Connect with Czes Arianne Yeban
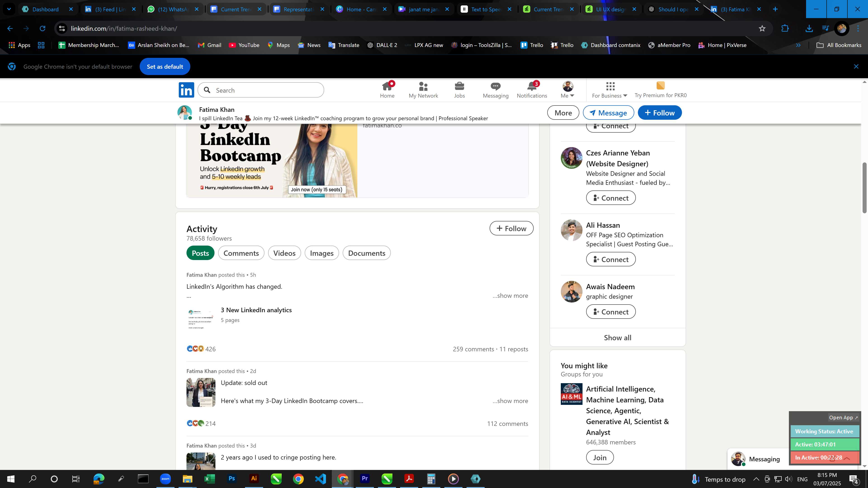The height and width of the screenshot is (488, 868). click(611, 198)
